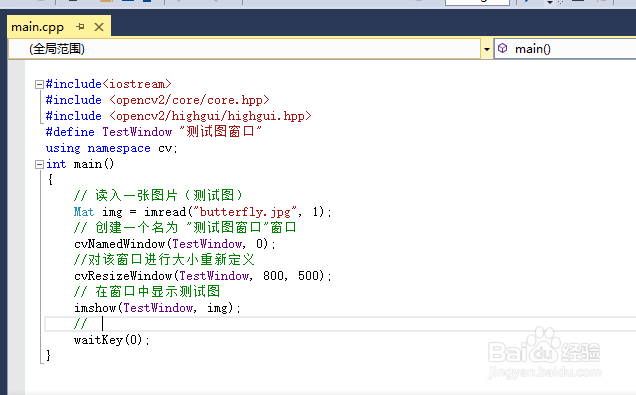Collapse the int main() function
The height and width of the screenshot is (395, 636).
(x=39, y=164)
